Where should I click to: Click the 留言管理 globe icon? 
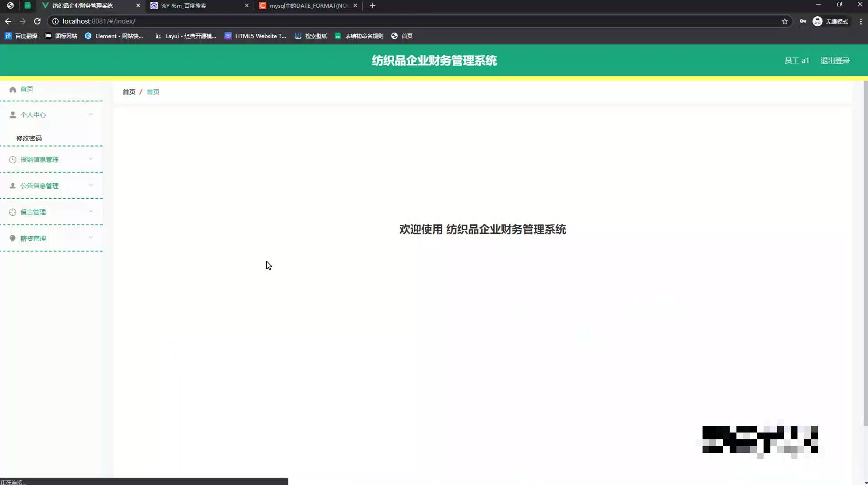click(x=12, y=212)
